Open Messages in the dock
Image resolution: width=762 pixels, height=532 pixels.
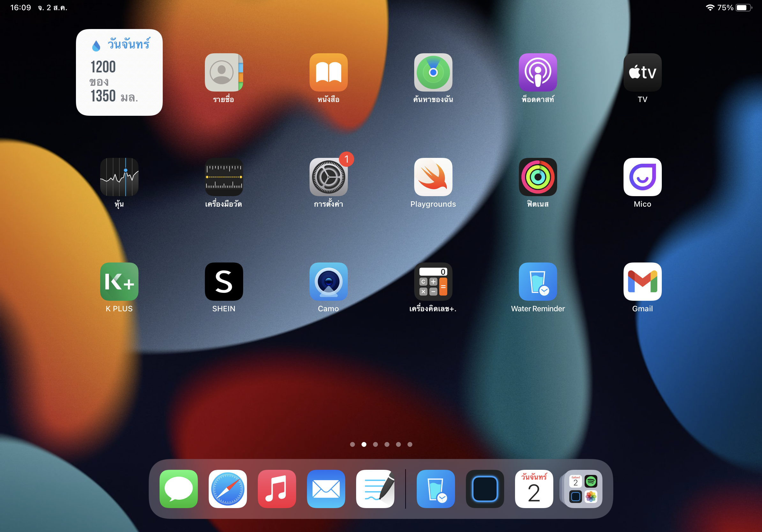coord(179,489)
